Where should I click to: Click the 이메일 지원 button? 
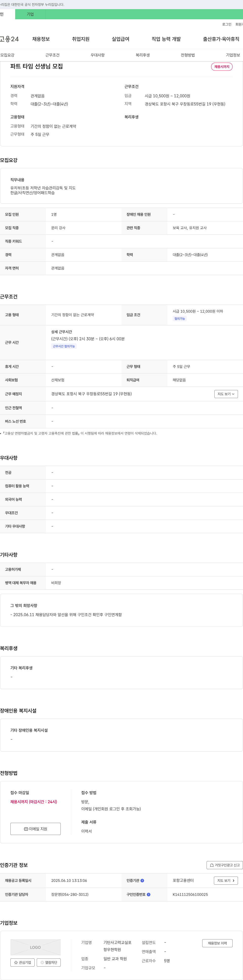click(35, 829)
